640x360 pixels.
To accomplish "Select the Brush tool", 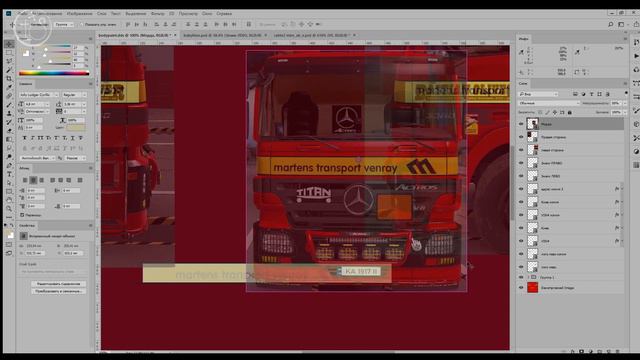I will click(9, 104).
